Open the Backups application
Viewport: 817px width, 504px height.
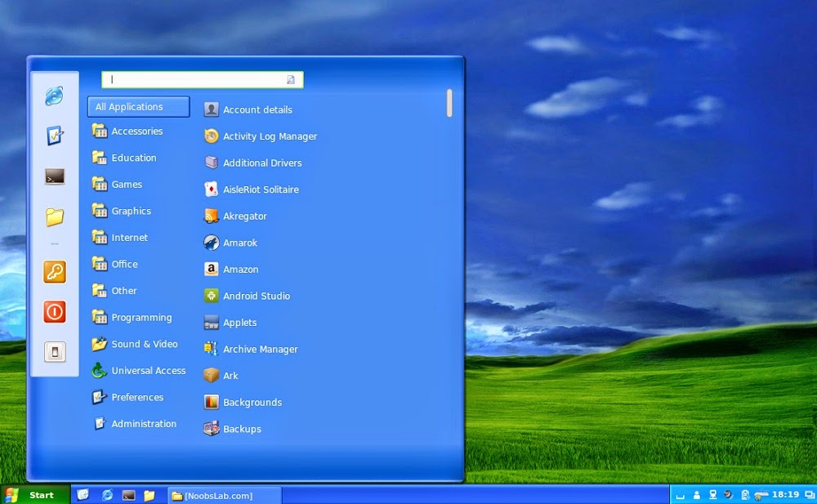pyautogui.click(x=241, y=429)
